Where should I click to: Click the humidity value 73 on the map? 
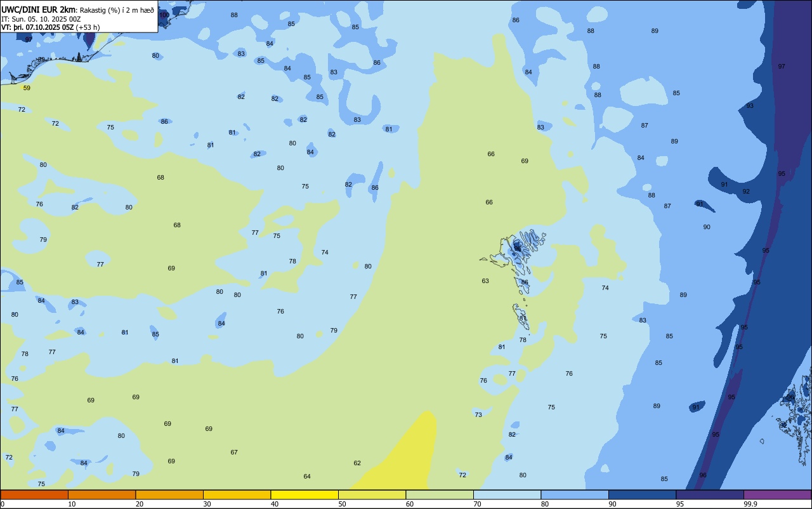coord(478,415)
